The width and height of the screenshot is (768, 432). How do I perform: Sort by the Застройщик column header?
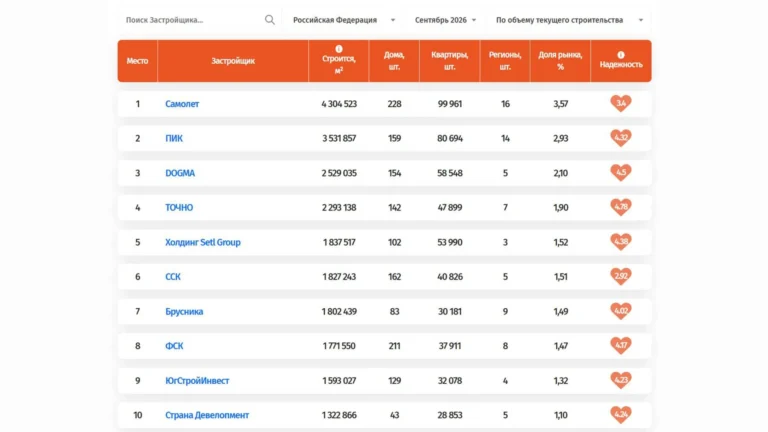click(x=233, y=61)
